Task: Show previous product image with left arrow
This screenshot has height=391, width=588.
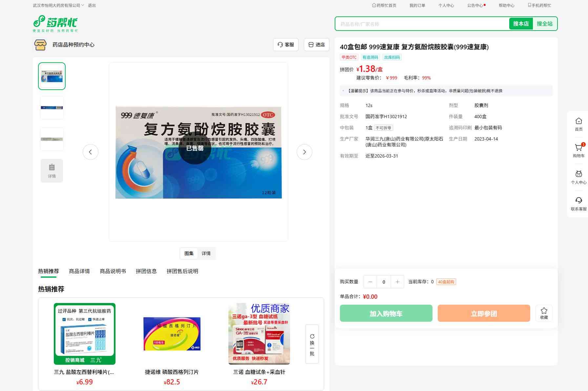Action: pos(91,152)
